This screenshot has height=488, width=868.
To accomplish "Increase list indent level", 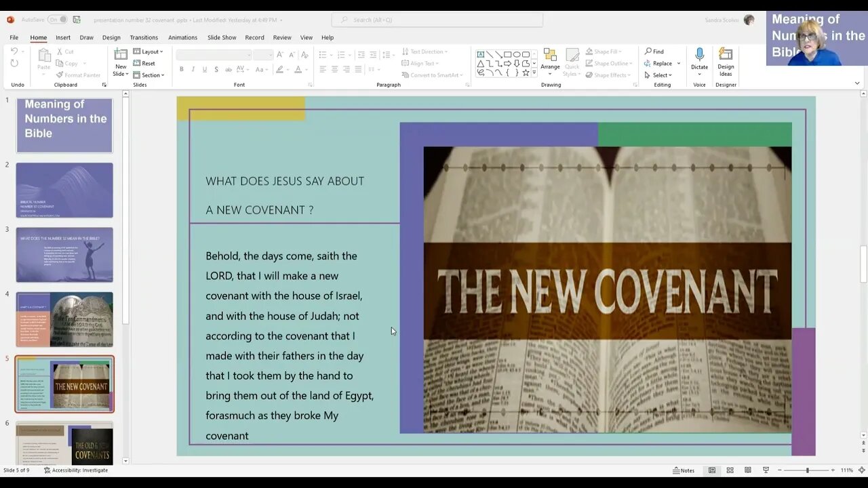I will [x=373, y=54].
